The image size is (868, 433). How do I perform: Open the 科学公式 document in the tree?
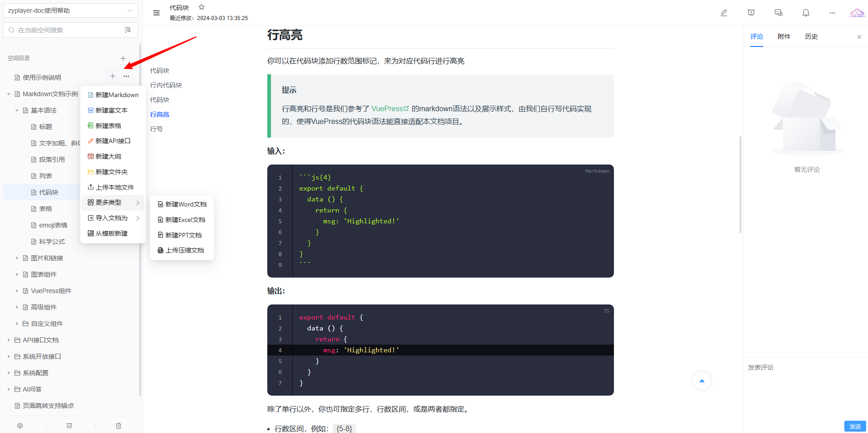point(52,242)
